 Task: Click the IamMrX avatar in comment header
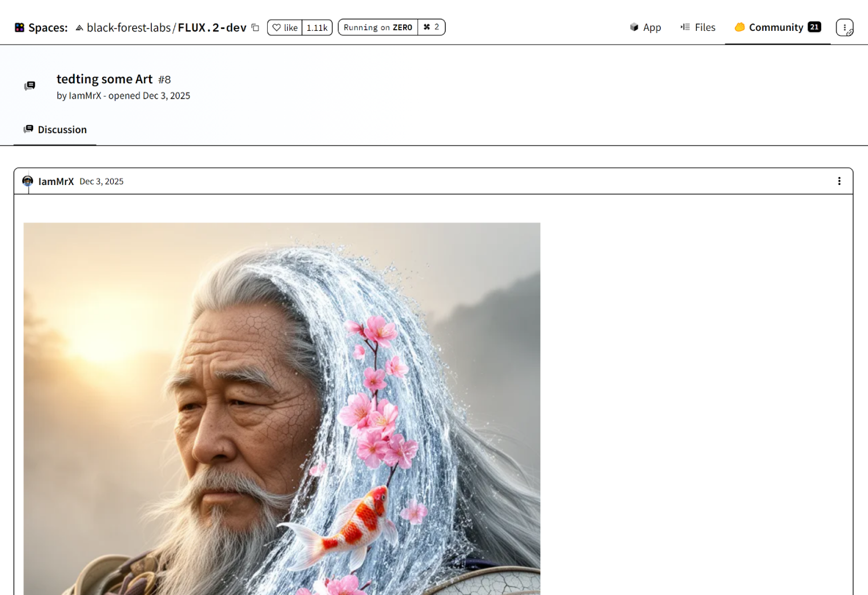point(27,181)
